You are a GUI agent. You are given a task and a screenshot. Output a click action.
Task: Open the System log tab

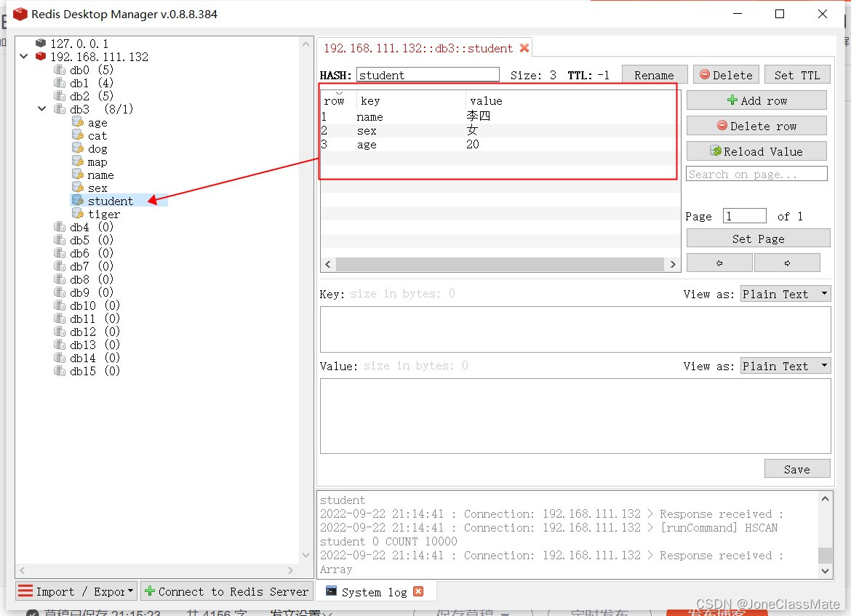[x=374, y=592]
